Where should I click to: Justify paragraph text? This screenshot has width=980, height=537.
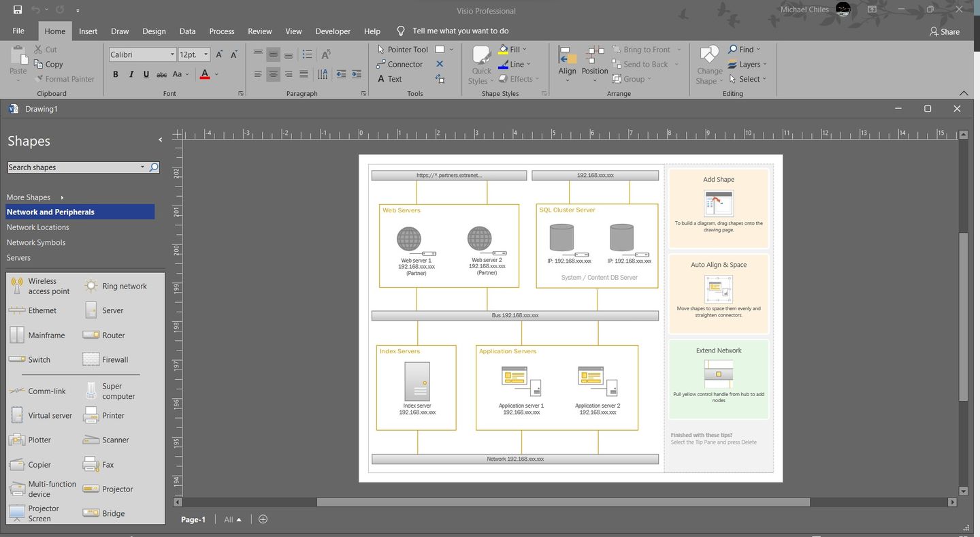click(x=304, y=74)
